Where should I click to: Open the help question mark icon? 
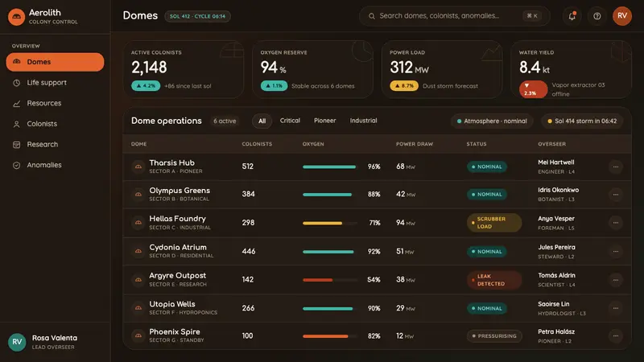597,16
